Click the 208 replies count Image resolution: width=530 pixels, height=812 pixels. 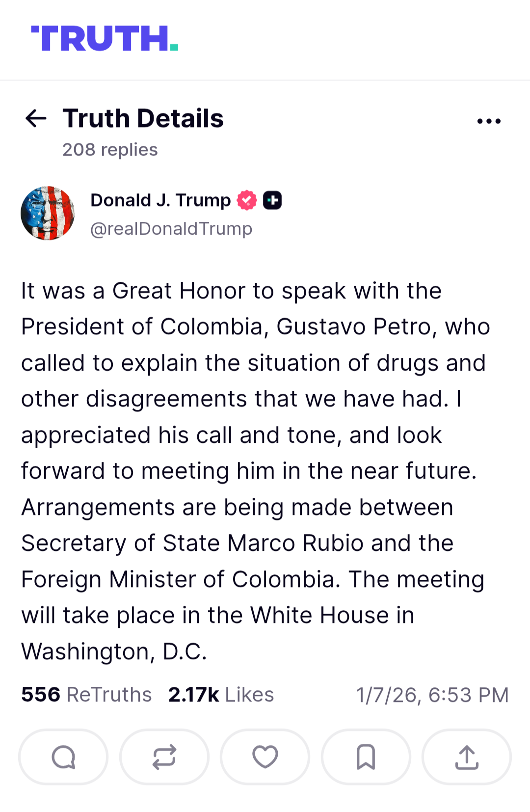(110, 150)
